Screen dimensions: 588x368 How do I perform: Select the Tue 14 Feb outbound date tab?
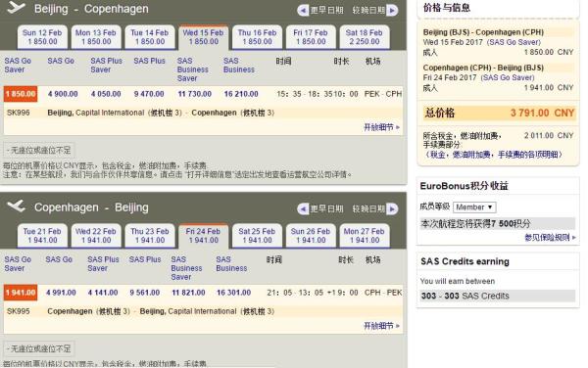coord(150,37)
